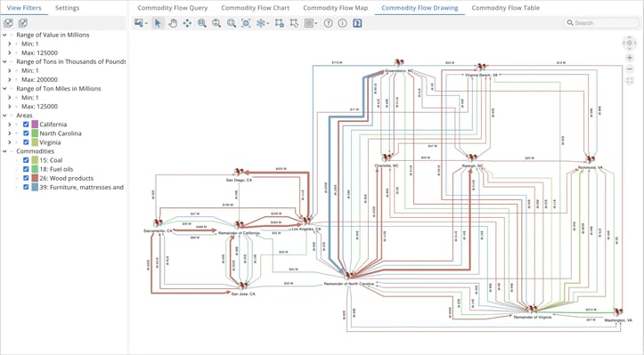This screenshot has width=644, height=355.
Task: Uncheck the California area checkbox
Action: click(x=26, y=125)
